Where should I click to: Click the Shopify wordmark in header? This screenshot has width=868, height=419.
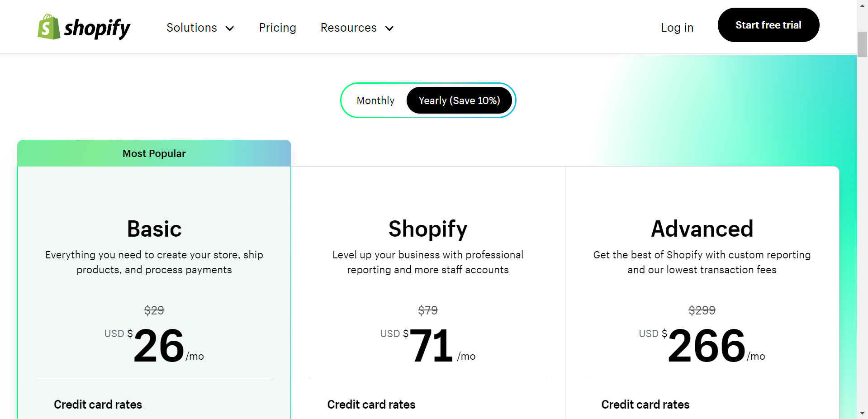click(97, 28)
